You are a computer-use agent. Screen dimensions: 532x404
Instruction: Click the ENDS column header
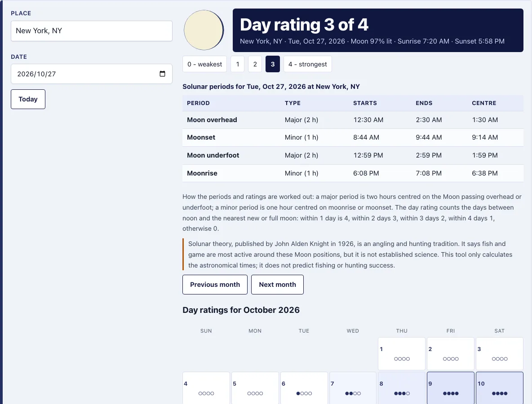[424, 103]
